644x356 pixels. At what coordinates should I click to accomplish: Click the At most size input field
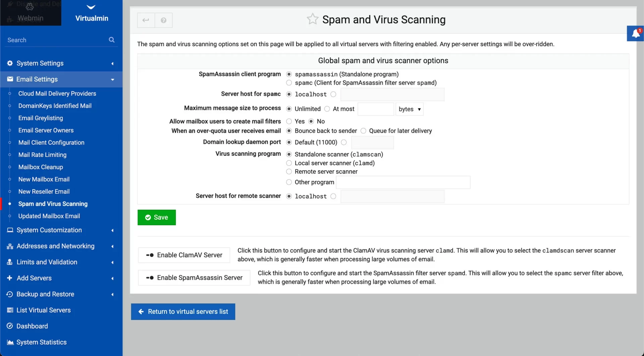(x=376, y=109)
